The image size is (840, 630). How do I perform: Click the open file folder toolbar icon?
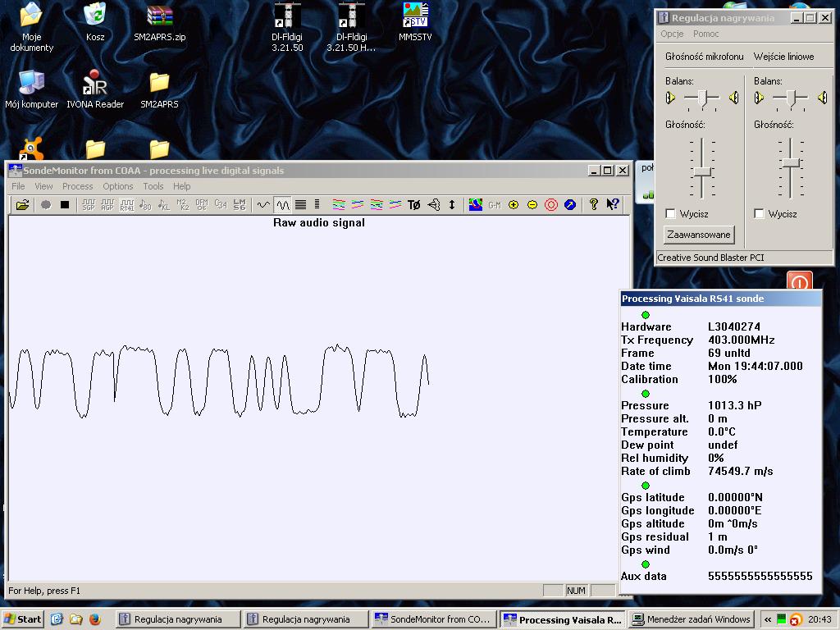22,204
